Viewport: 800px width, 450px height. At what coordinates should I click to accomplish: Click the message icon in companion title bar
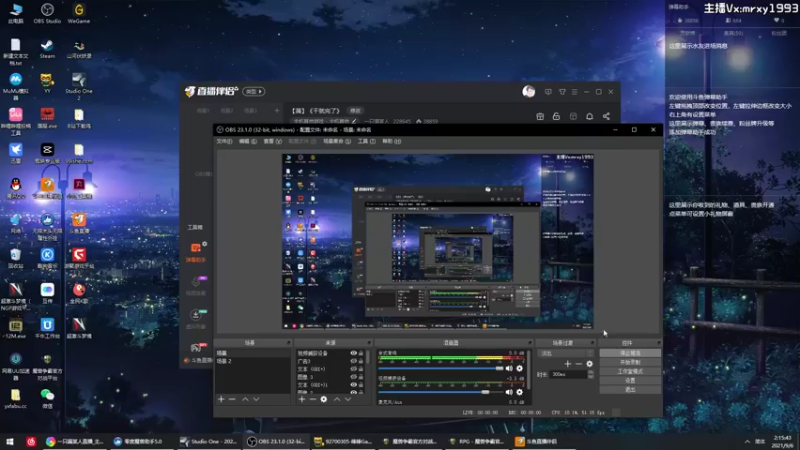(548, 92)
